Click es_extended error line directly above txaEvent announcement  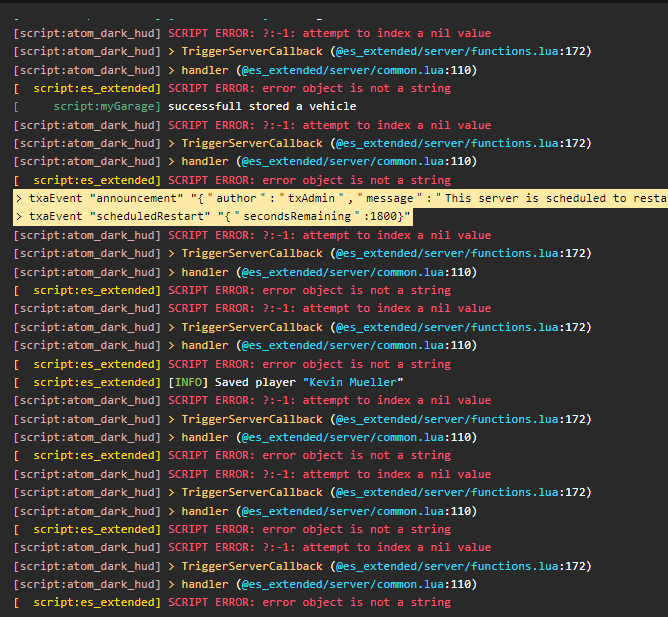point(233,180)
